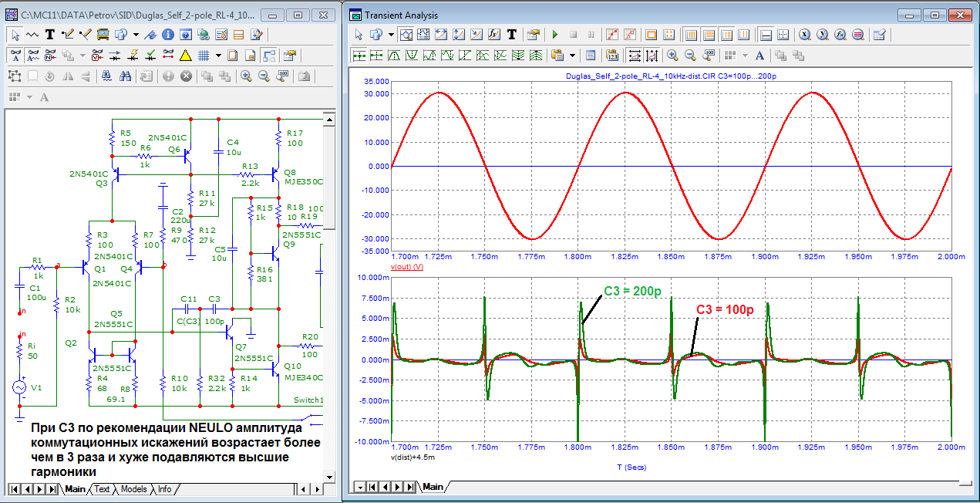Image resolution: width=980 pixels, height=503 pixels.
Task: Open dropdown arrow next to clipboard icon in analysis toolbar
Action: (572, 55)
